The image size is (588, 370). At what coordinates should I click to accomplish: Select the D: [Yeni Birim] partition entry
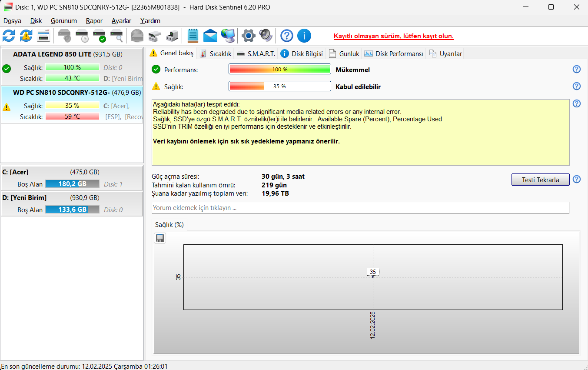pyautogui.click(x=72, y=203)
